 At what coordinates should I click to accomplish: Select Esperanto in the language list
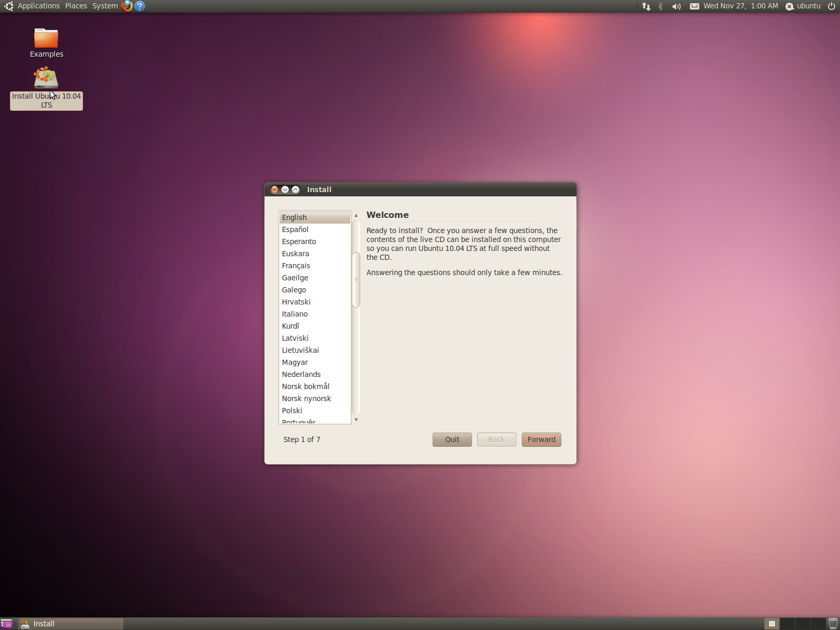(314, 241)
